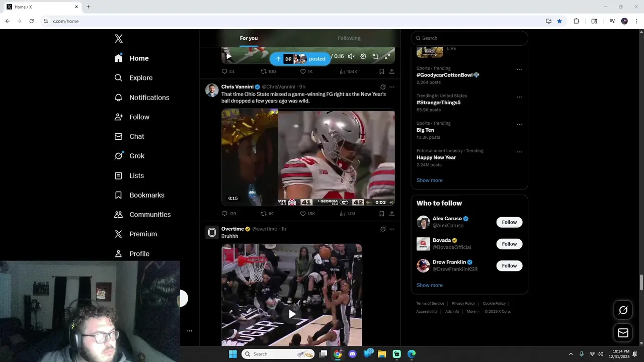Open the floating messages button

[x=623, y=333]
